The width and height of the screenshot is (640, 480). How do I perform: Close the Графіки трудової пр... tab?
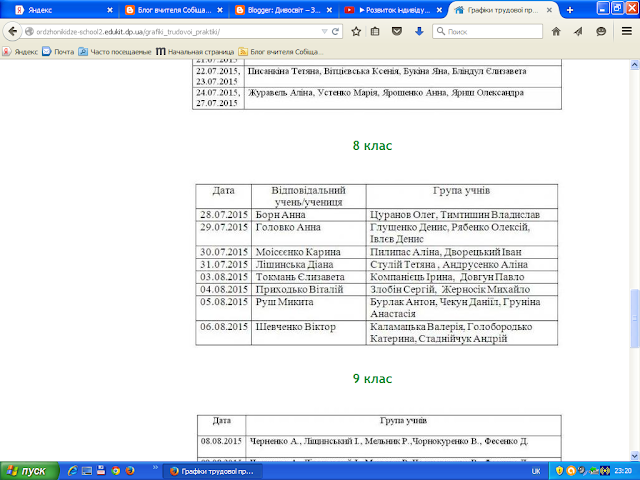tap(549, 10)
